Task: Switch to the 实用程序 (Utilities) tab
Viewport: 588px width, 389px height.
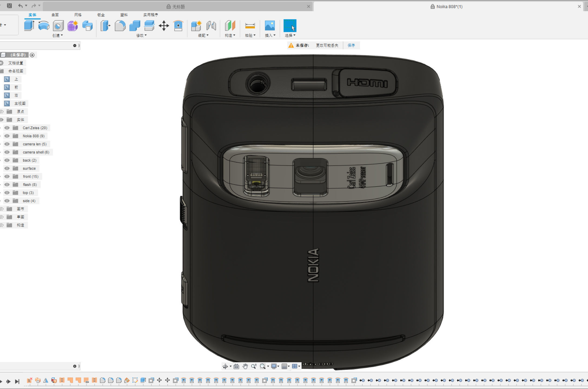Action: pyautogui.click(x=151, y=15)
